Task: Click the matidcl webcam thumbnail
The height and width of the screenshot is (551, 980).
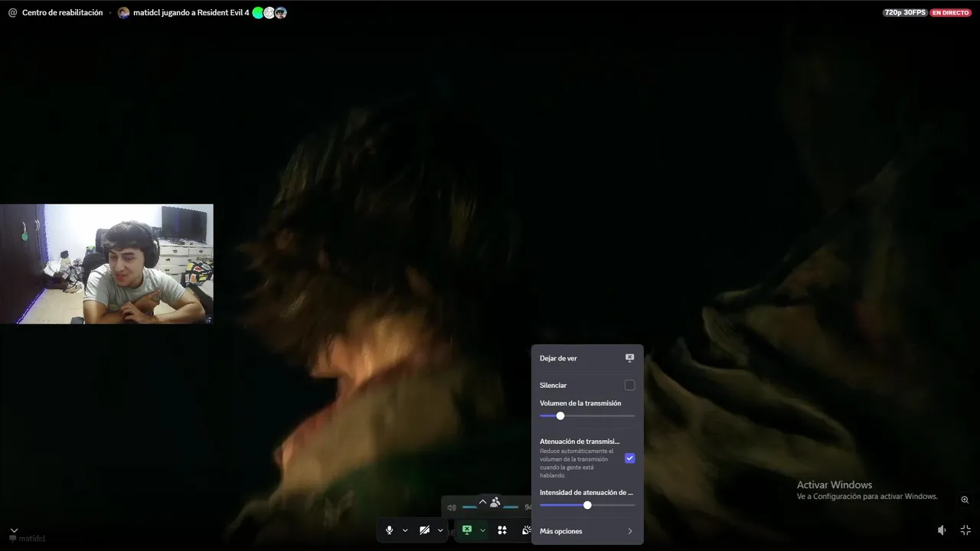Action: [106, 264]
